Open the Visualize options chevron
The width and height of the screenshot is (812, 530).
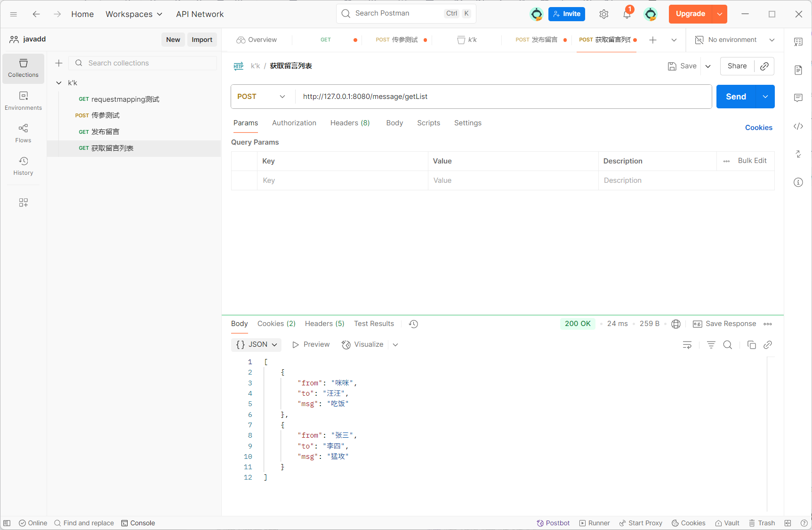(x=395, y=345)
